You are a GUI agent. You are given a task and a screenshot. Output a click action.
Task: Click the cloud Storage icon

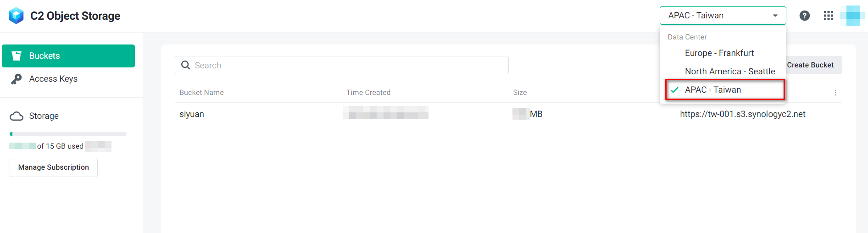coord(17,116)
